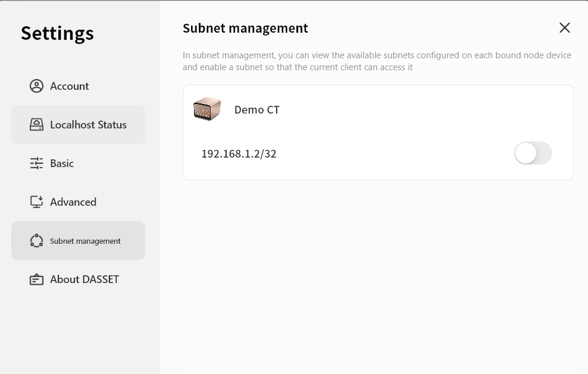Click the Account person icon

tap(36, 86)
